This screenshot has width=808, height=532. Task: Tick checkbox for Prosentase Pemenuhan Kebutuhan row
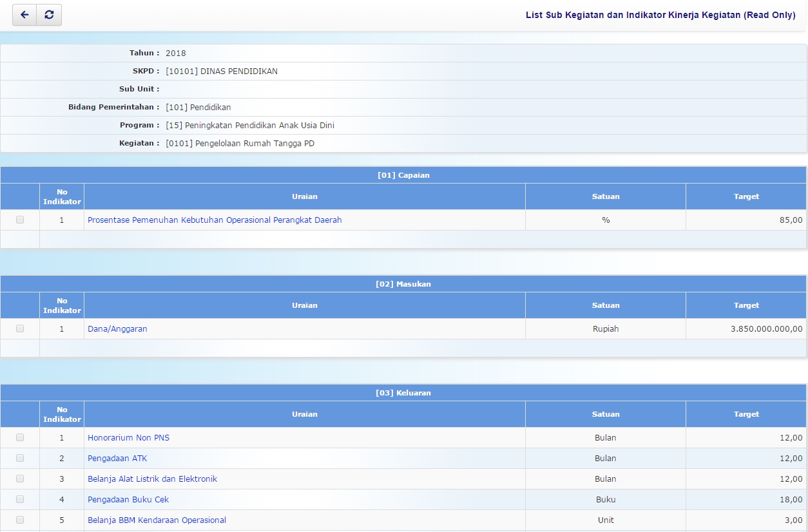click(x=20, y=220)
